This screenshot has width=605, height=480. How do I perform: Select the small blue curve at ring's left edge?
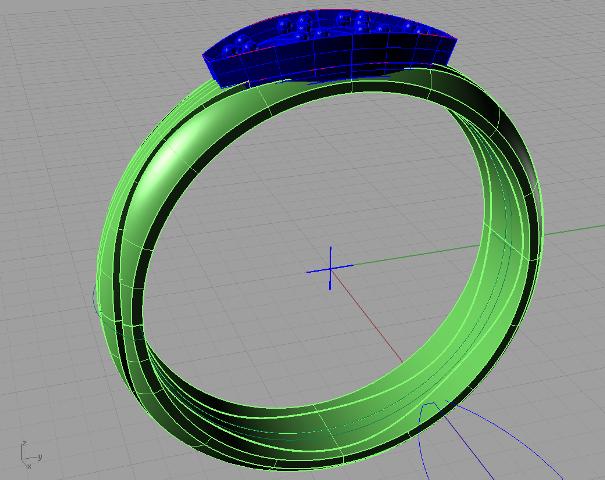pos(93,295)
